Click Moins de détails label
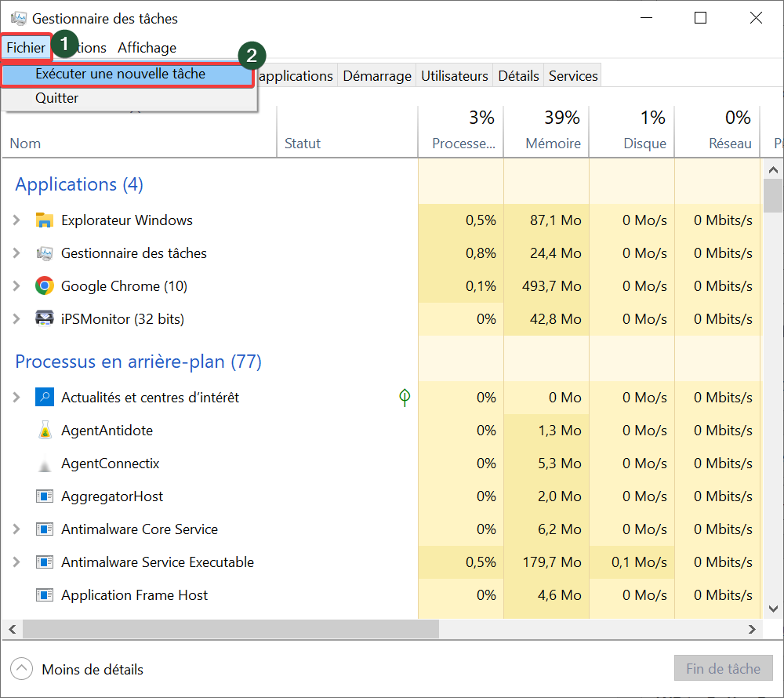Viewport: 784px width, 698px height. pyautogui.click(x=93, y=670)
